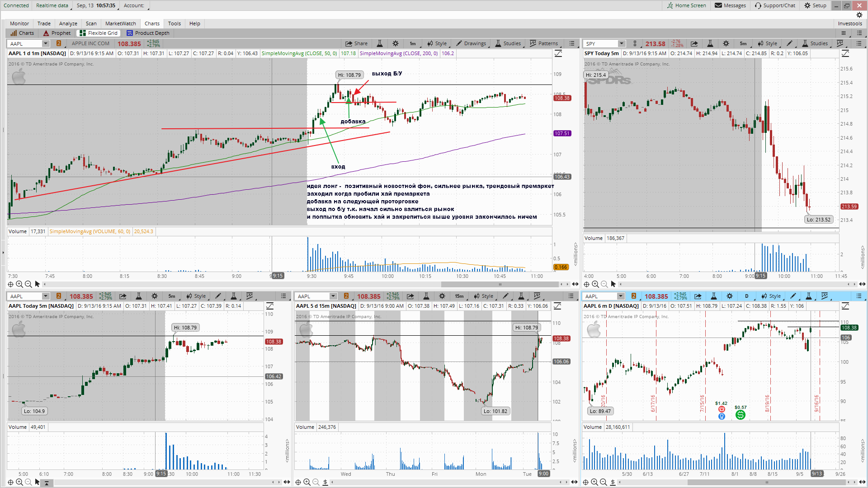Select crosshair pan tool below main AAPL chart
The height and width of the screenshot is (488, 868).
point(10,284)
